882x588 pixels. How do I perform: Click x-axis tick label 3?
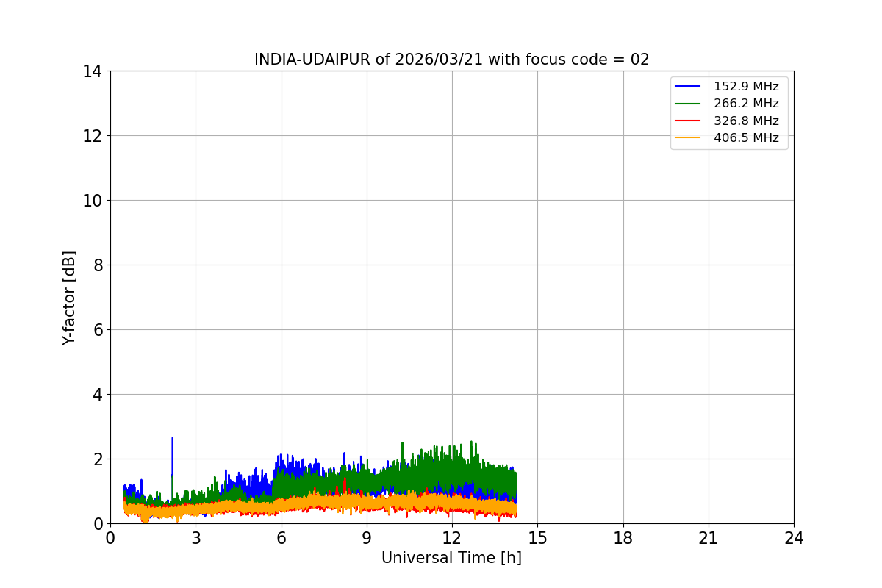196,538
